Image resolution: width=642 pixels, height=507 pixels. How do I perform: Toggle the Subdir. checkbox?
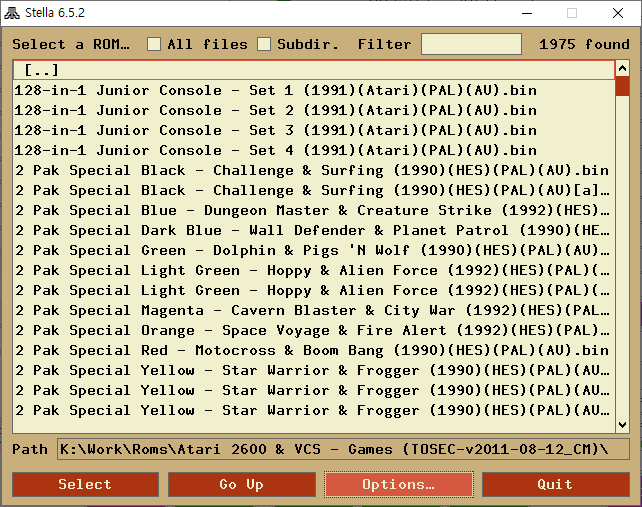tap(264, 44)
